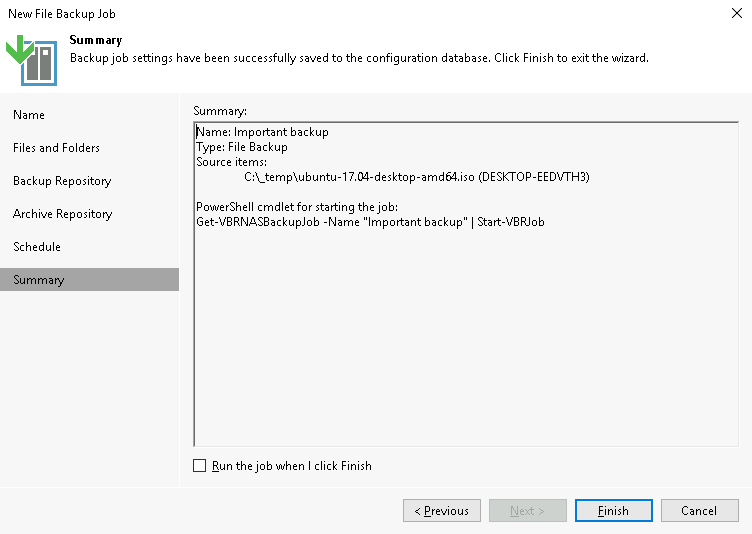Cancel the backup job wizard
Screen dimensions: 752x534
tap(699, 510)
